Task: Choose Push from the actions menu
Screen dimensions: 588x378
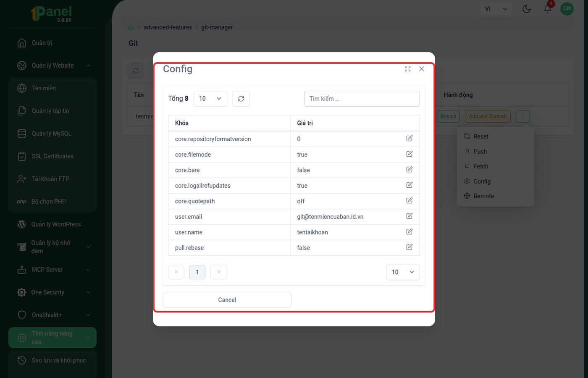Action: [x=496, y=152]
